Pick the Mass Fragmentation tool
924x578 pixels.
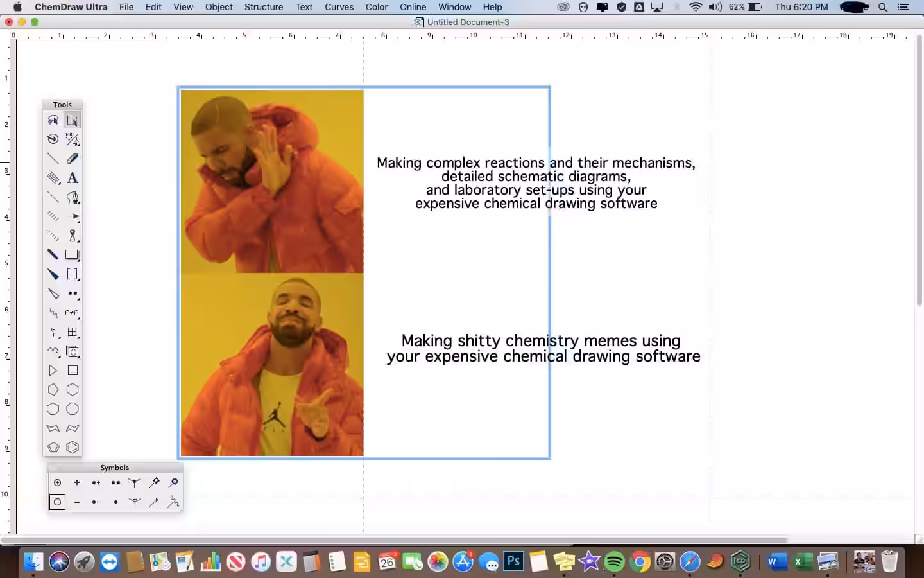point(72,139)
